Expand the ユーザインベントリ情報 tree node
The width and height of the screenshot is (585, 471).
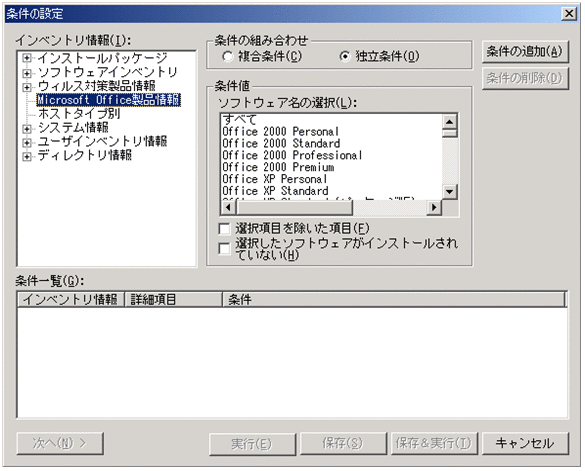tap(26, 143)
